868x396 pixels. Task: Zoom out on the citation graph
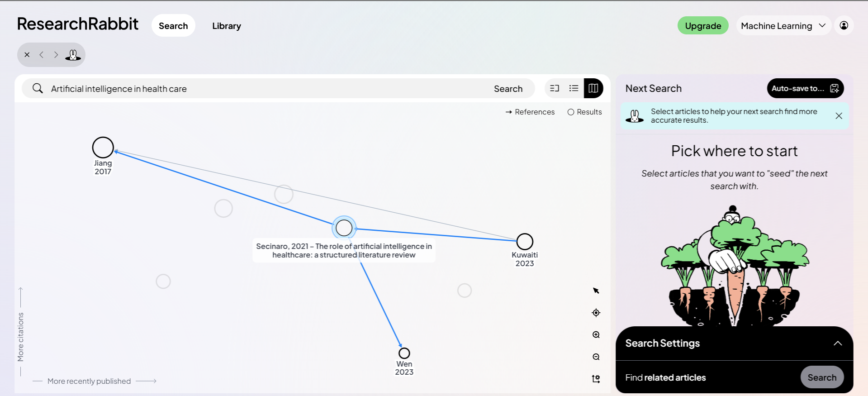[596, 357]
